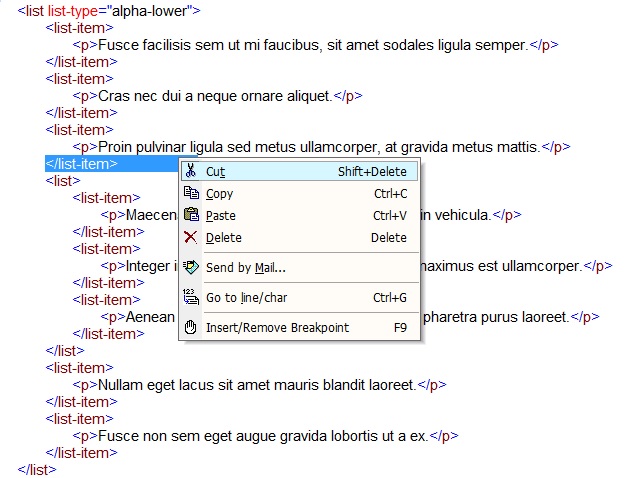Click the breakpoint hand icon
This screenshot has width=630, height=478.
191,327
